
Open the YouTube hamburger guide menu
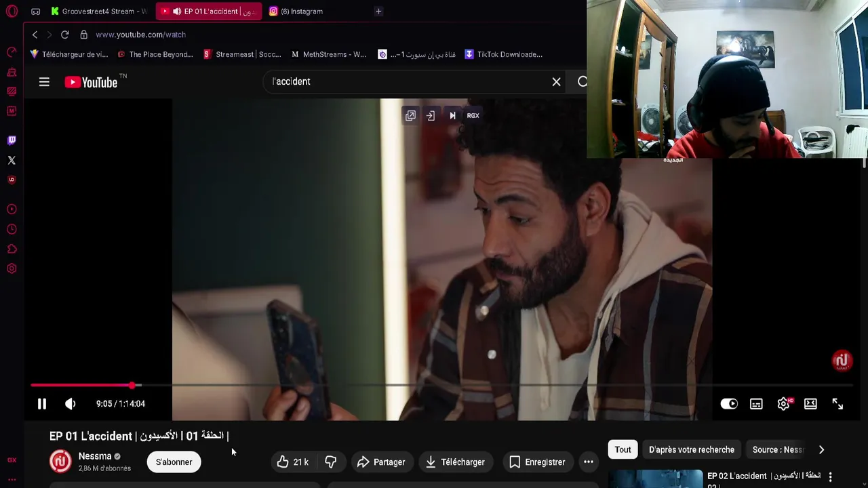[44, 82]
